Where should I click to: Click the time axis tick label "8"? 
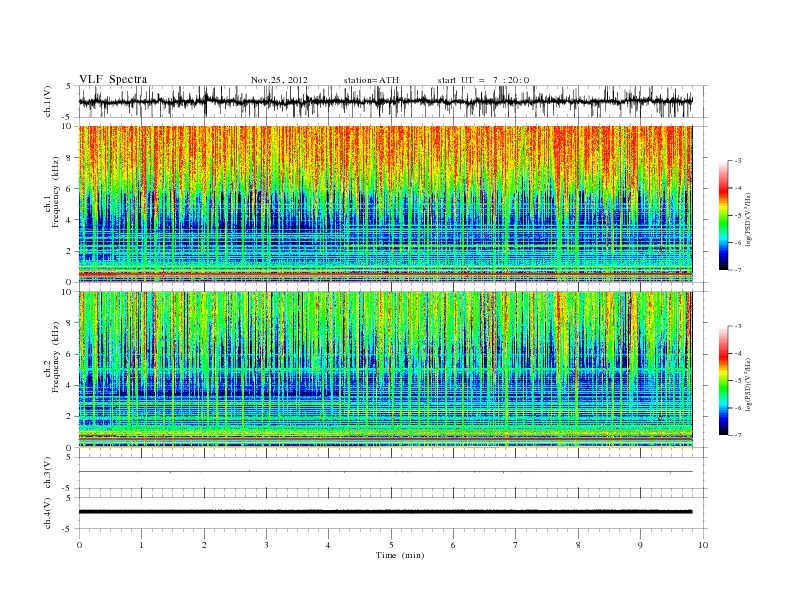[578, 545]
